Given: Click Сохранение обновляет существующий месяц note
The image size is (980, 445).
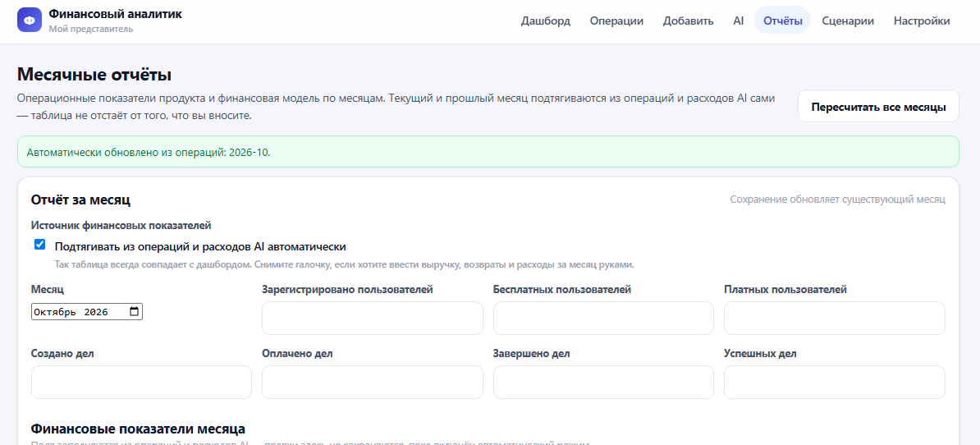Looking at the screenshot, I should point(837,200).
